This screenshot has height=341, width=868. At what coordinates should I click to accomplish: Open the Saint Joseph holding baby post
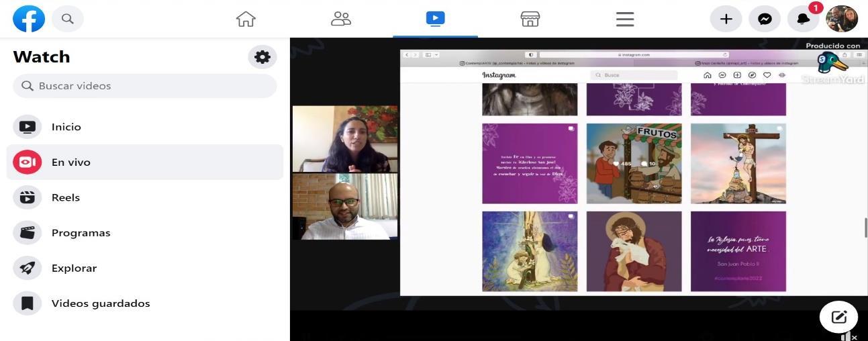click(634, 251)
